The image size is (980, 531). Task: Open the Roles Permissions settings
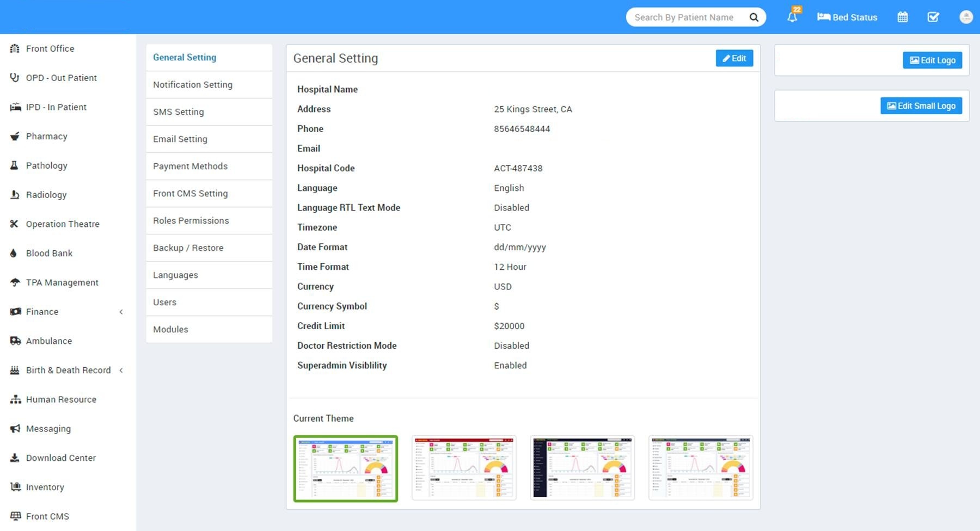click(191, 221)
